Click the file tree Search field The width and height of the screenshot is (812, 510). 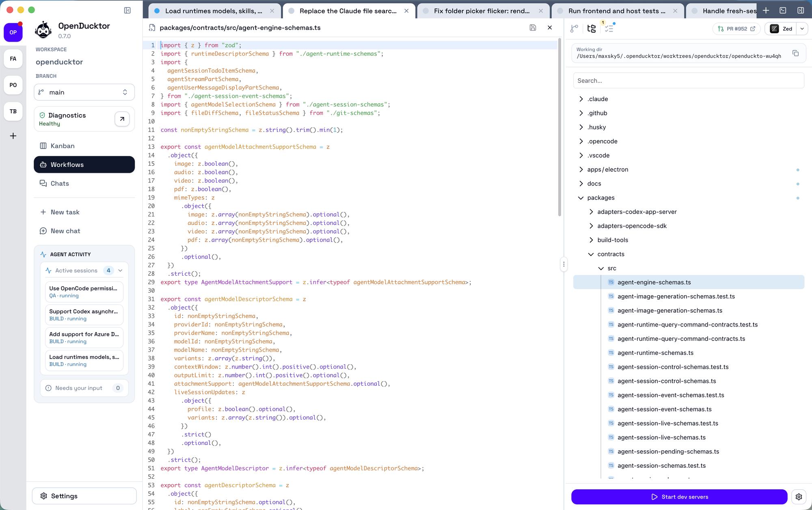tap(689, 80)
